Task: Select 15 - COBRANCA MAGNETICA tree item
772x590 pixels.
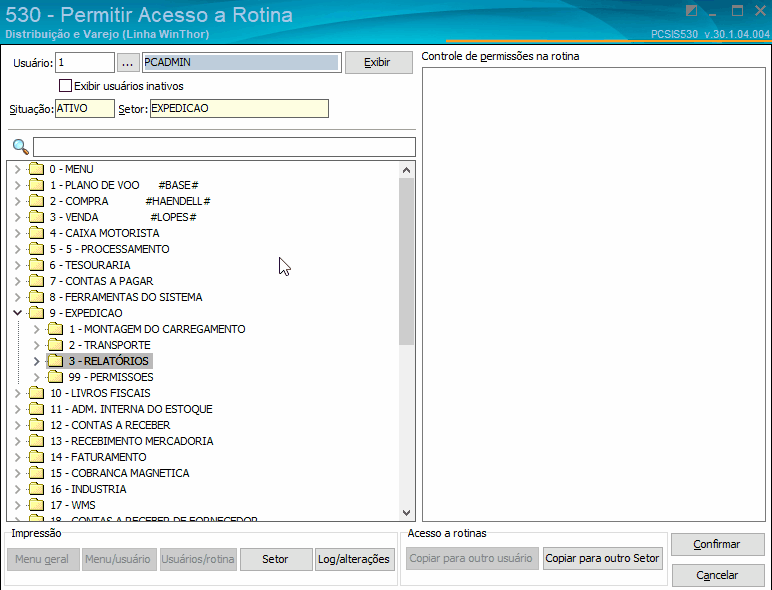Action: [x=120, y=473]
